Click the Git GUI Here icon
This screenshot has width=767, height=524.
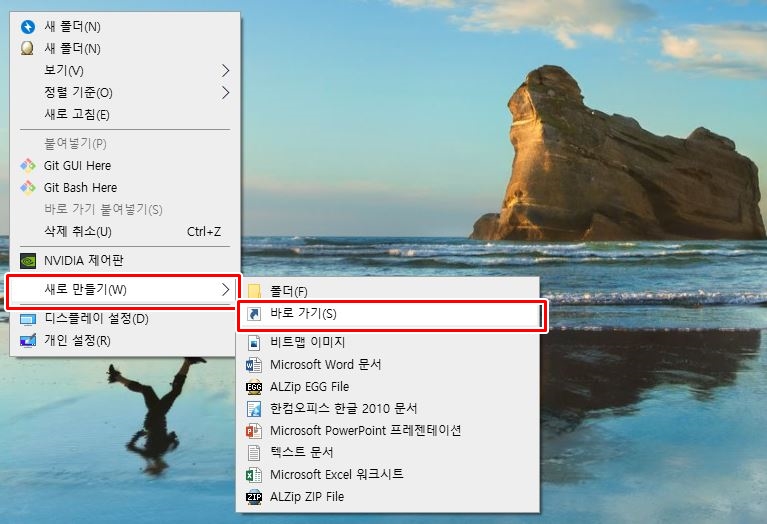[x=28, y=165]
